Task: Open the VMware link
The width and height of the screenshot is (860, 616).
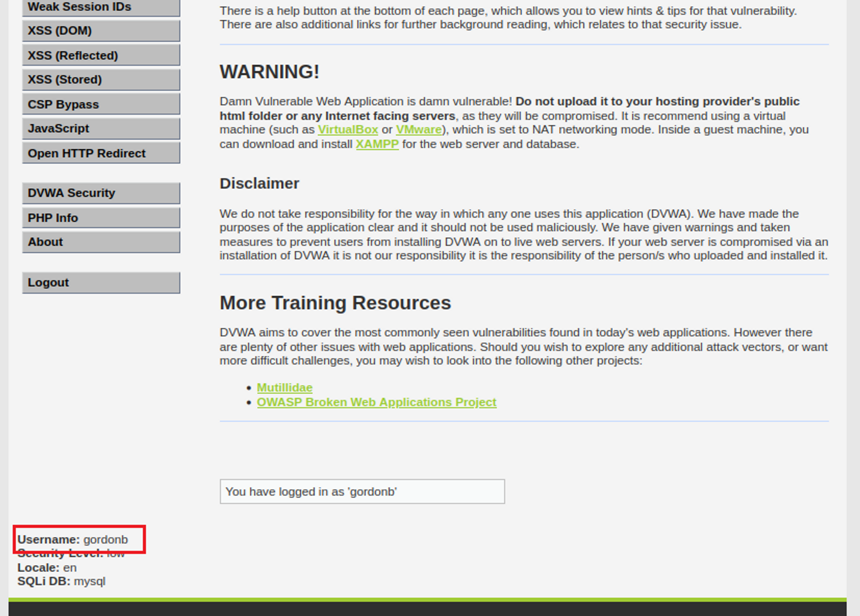Action: (x=418, y=130)
